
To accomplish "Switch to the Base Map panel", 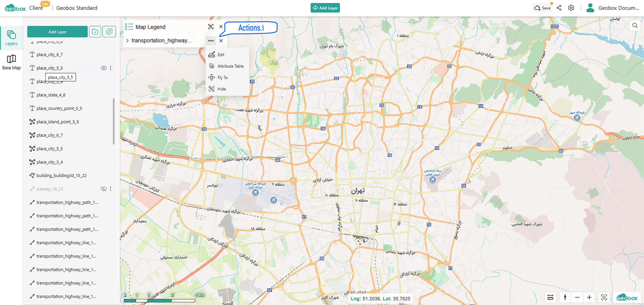I will [11, 62].
